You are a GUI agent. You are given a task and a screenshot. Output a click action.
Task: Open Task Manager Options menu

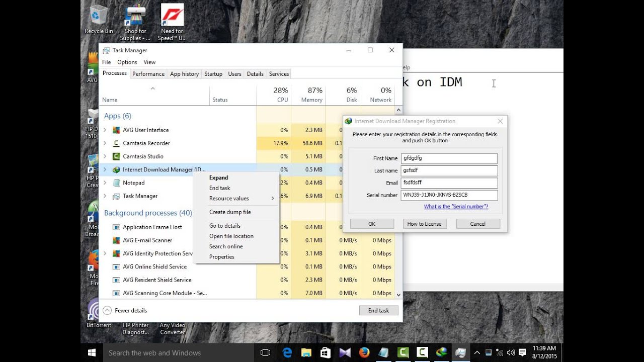[127, 62]
